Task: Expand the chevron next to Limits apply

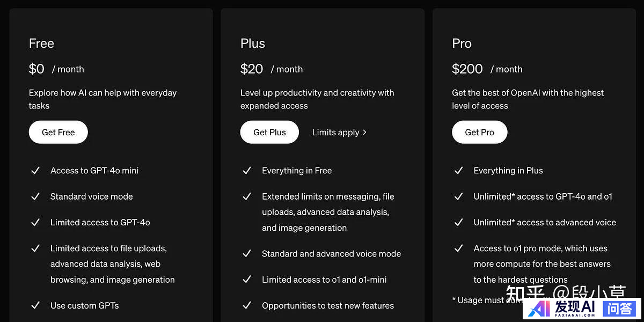Action: point(364,132)
